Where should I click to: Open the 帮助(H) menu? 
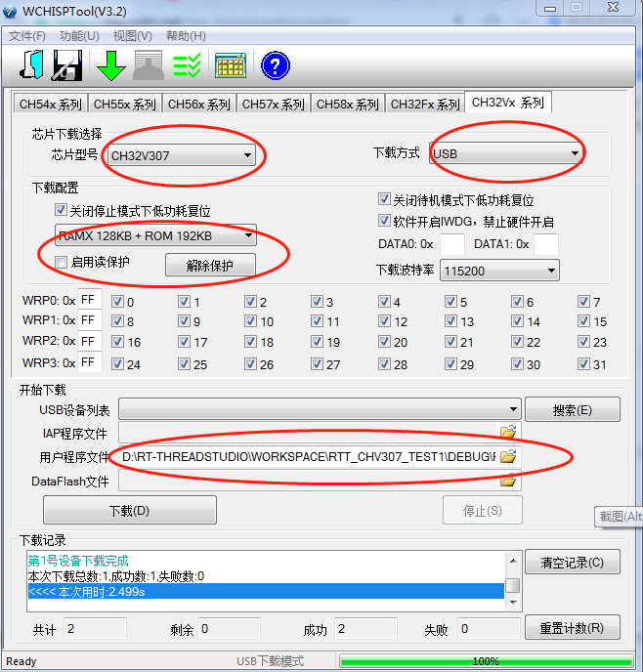186,36
